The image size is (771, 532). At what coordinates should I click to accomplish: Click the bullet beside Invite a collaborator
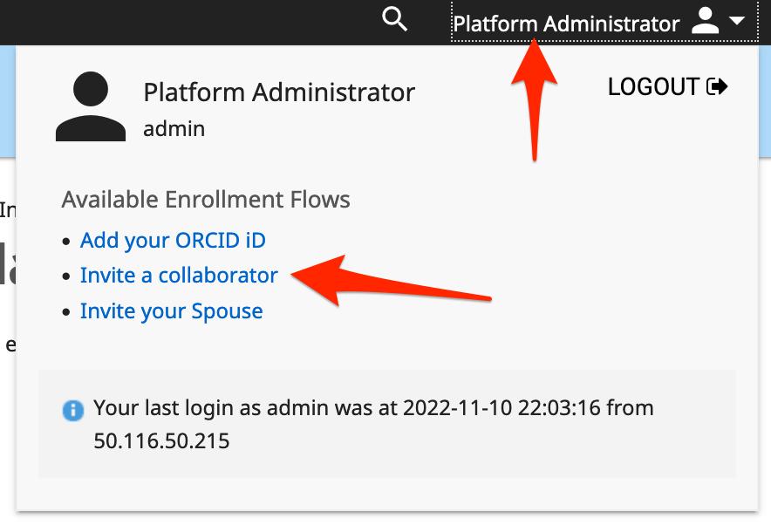click(66, 276)
